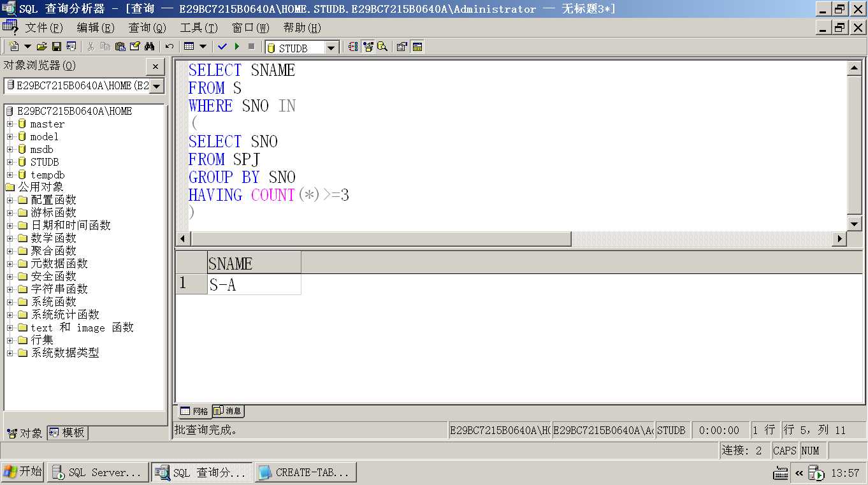Expand the msdb database node
868x485 pixels.
click(10, 149)
